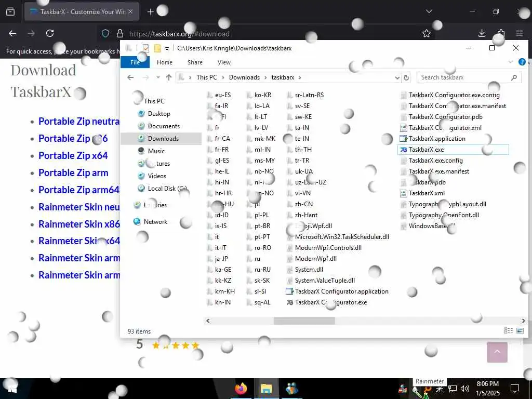
Task: Open the View ribbon tab
Action: pyautogui.click(x=224, y=62)
